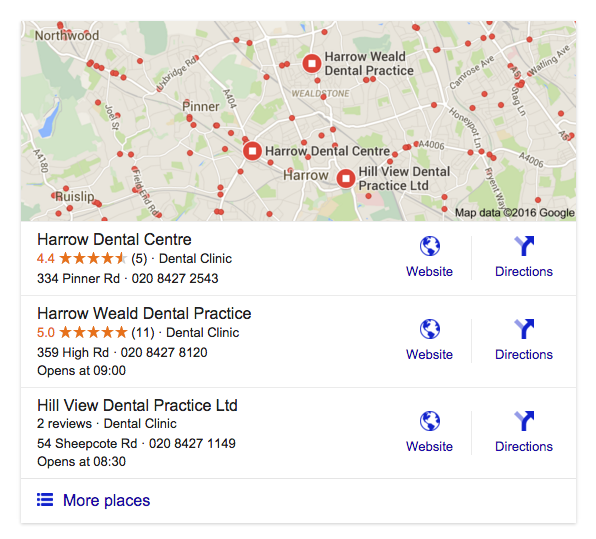Select the Harrow Dental Centre map pin
Image resolution: width=596 pixels, height=539 pixels.
click(x=252, y=151)
